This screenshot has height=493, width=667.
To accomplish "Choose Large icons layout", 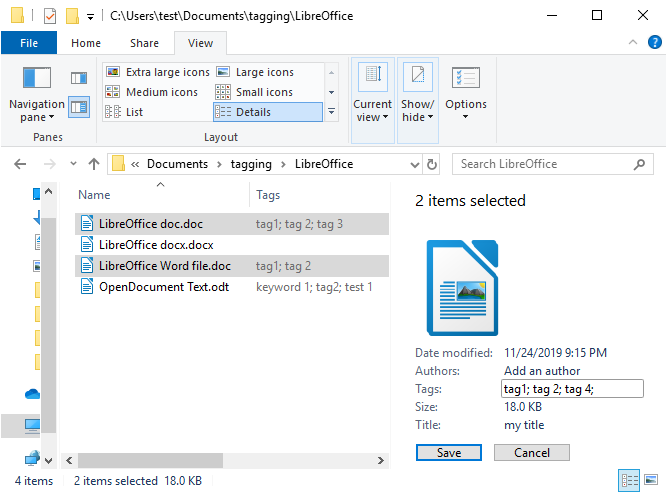I will click(255, 72).
